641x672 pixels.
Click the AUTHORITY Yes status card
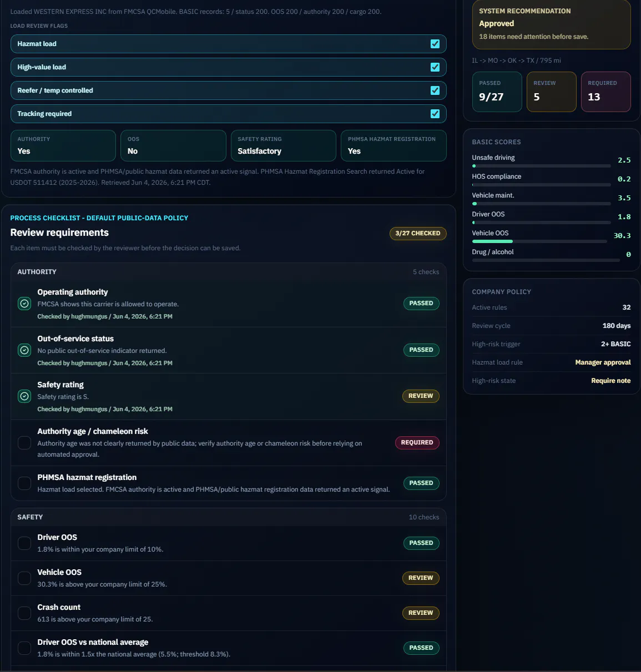click(x=63, y=146)
